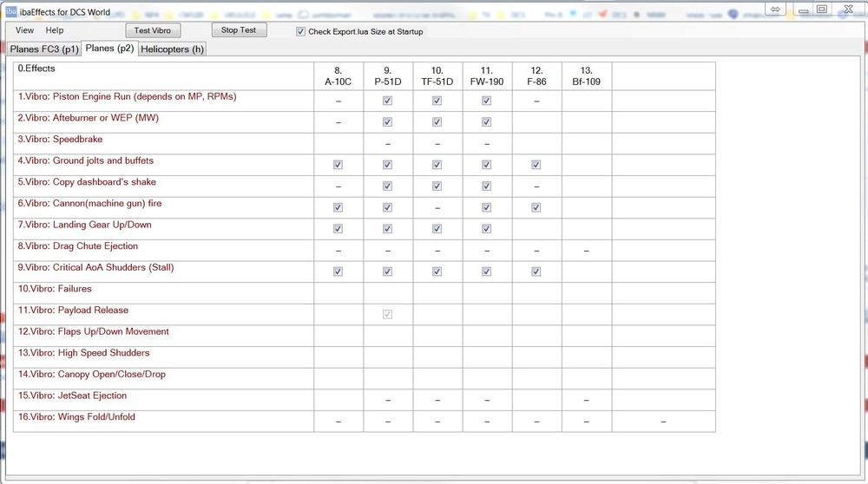Click the Stop Test button
868x484 pixels.
pos(239,29)
